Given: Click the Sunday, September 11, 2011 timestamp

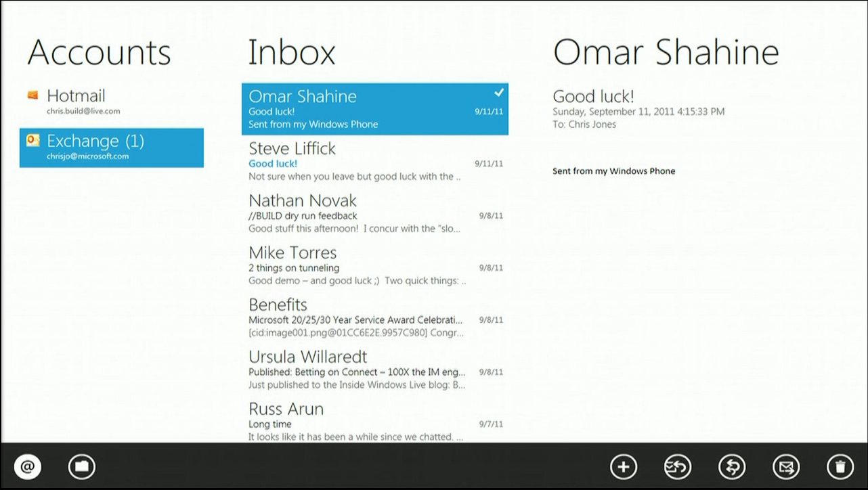Looking at the screenshot, I should pos(638,112).
